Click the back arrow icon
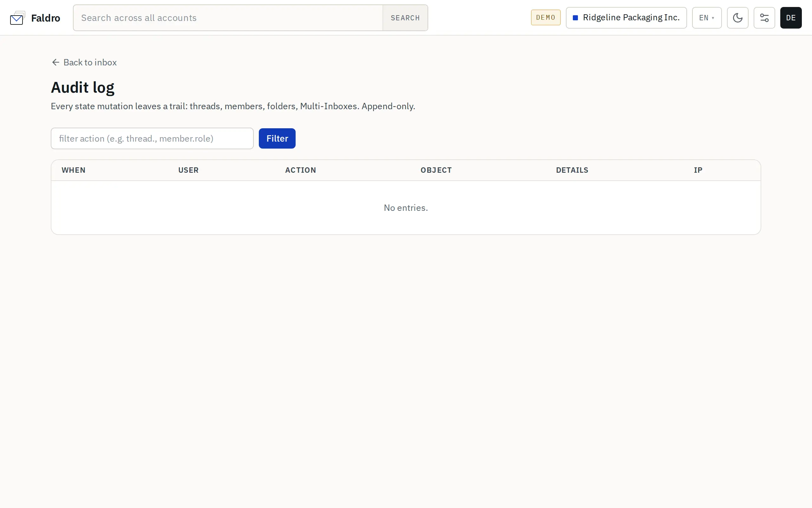This screenshot has width=812, height=508. (56, 62)
